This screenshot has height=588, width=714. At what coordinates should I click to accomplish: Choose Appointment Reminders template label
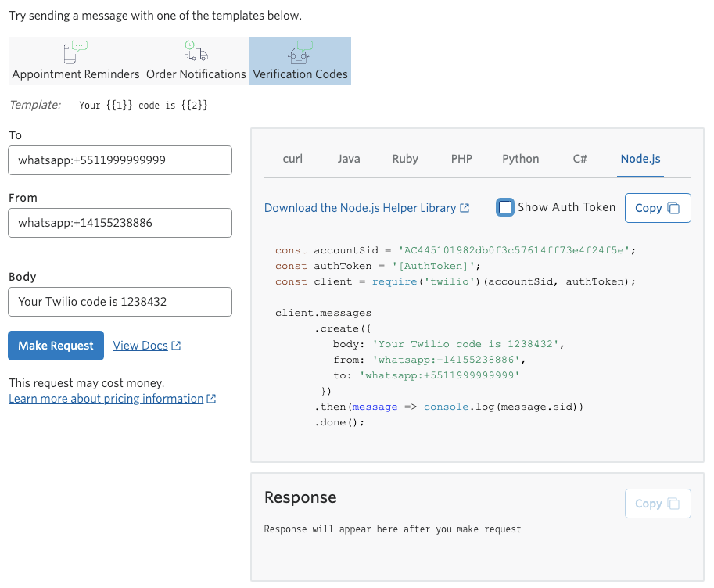click(x=76, y=74)
